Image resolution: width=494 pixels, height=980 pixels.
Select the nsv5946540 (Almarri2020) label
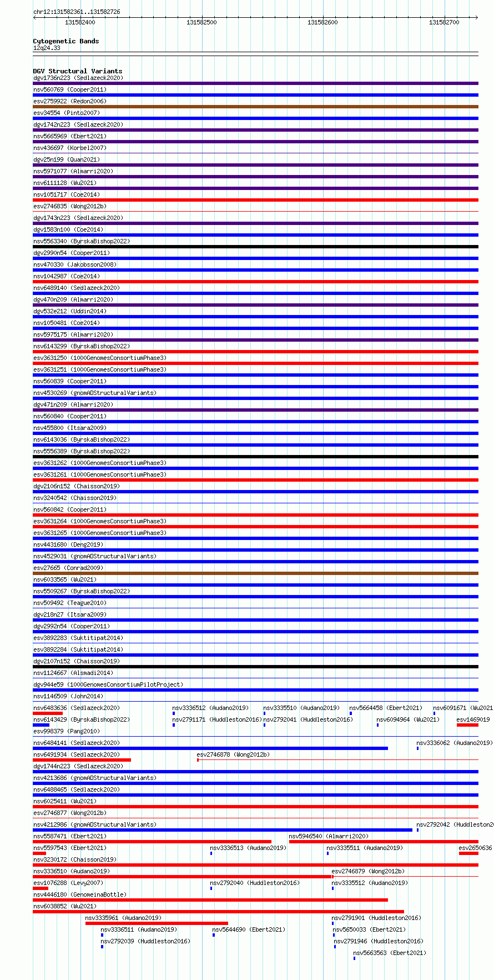[329, 836]
